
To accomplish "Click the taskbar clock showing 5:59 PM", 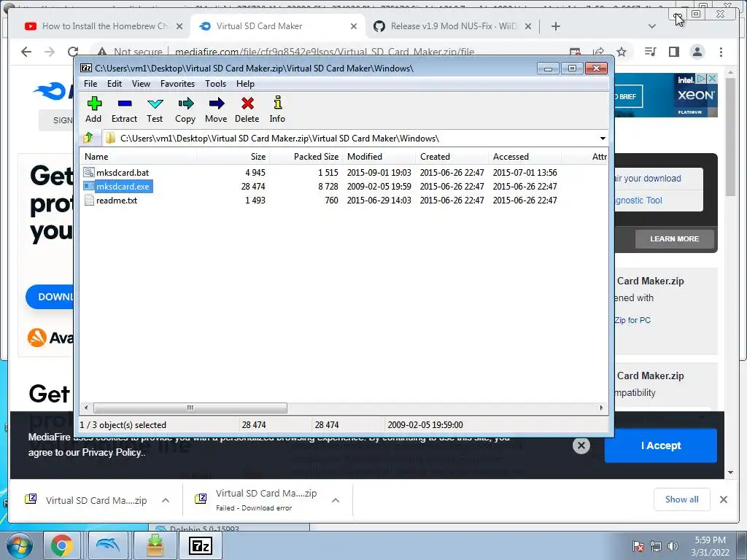I will tap(710, 546).
